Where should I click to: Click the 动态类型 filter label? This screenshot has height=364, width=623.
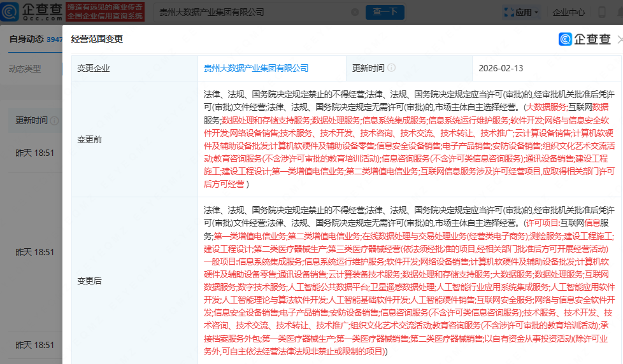click(25, 69)
